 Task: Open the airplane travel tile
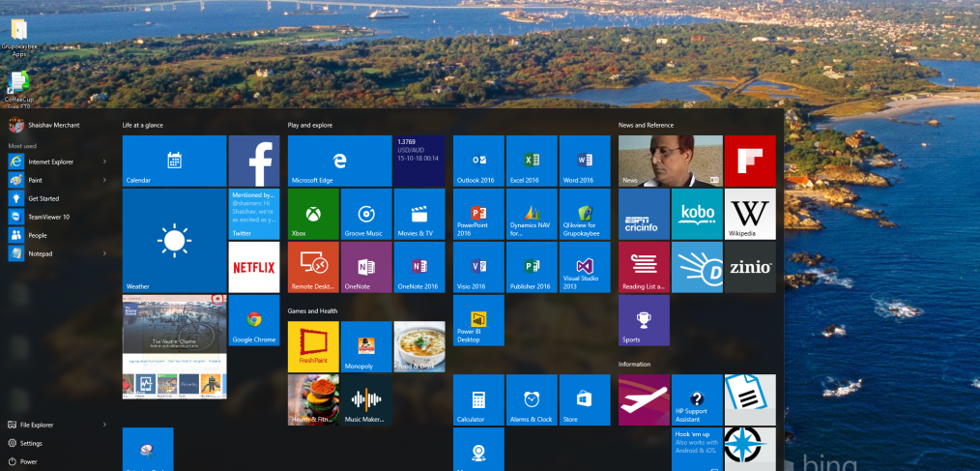pyautogui.click(x=645, y=399)
